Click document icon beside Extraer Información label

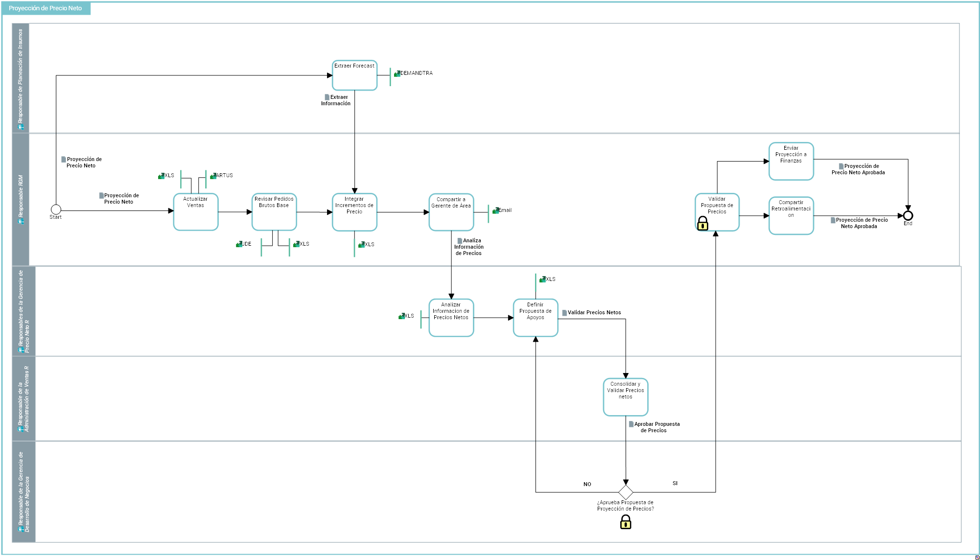tap(327, 97)
